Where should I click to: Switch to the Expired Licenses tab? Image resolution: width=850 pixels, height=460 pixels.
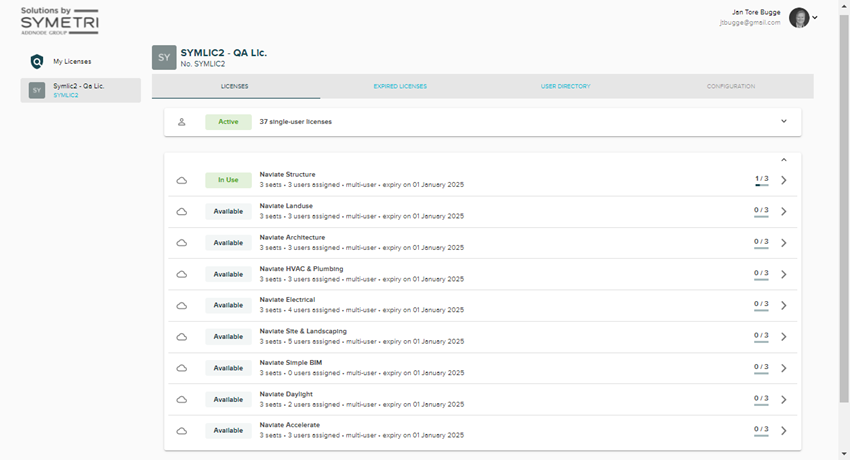click(x=400, y=87)
